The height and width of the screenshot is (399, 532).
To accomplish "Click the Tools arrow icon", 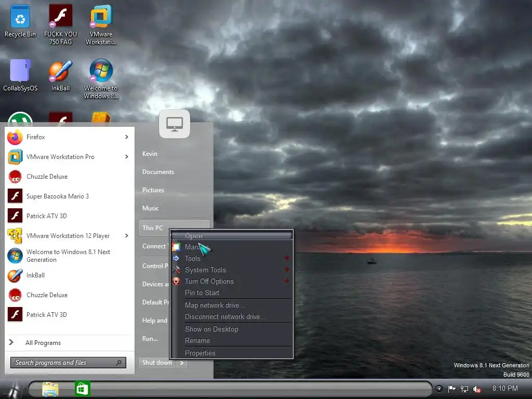I will click(x=176, y=258).
